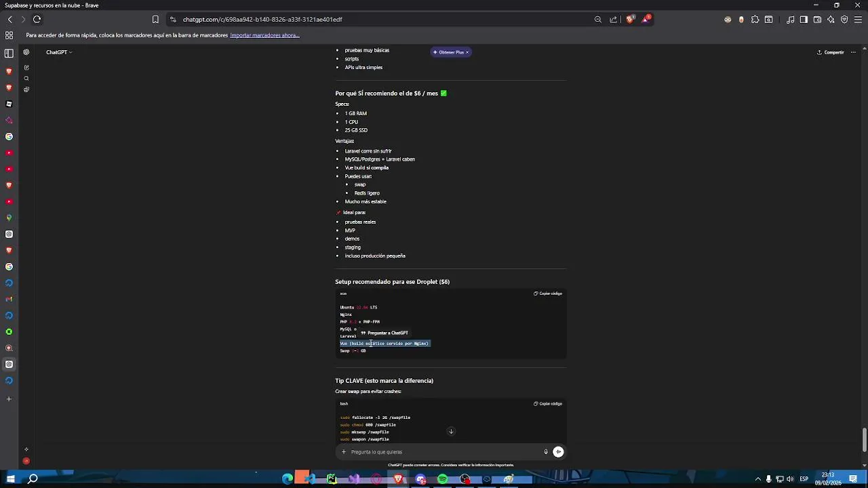Viewport: 868px width, 488px height.
Task: Bookmark this page with the bookmark icon
Action: [x=155, y=20]
